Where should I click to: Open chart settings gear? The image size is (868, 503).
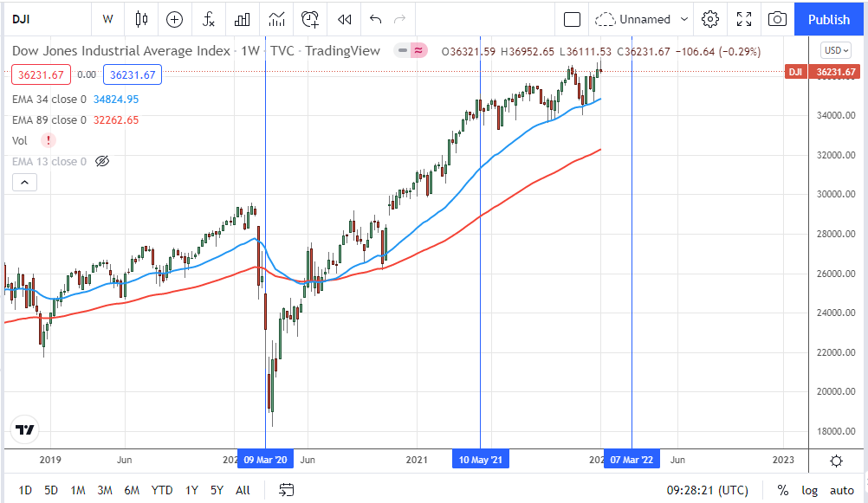[709, 19]
